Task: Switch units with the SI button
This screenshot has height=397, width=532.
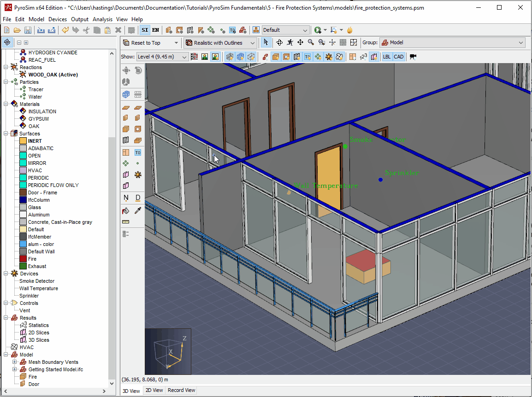Action: tap(145, 30)
